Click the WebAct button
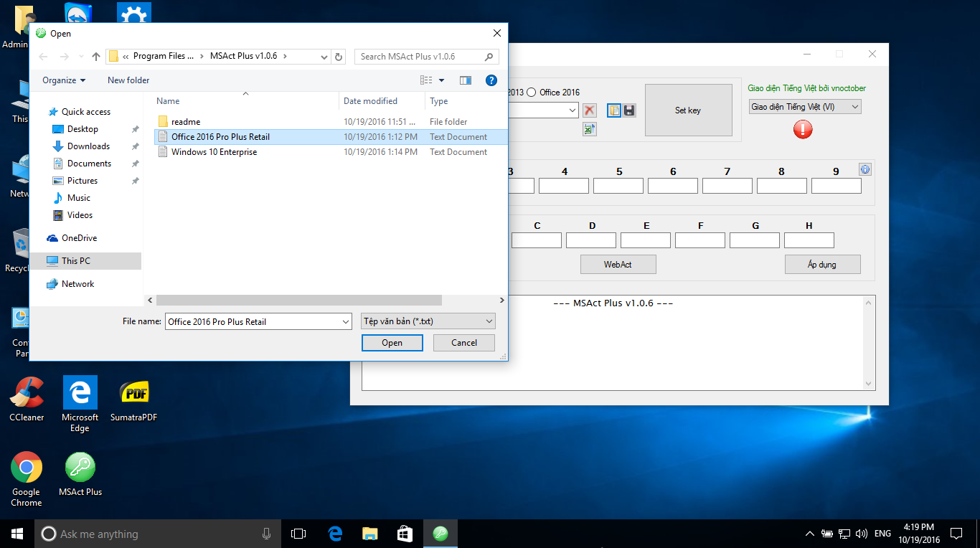The image size is (980, 548). click(618, 265)
